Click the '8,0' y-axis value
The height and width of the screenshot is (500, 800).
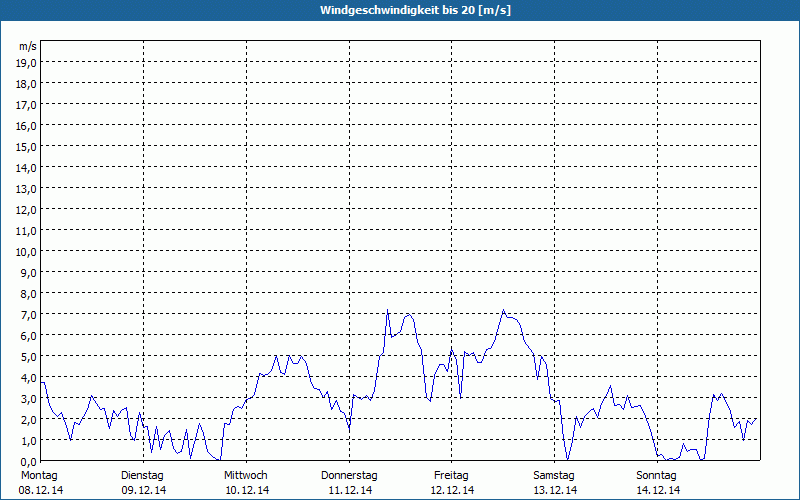click(30, 294)
